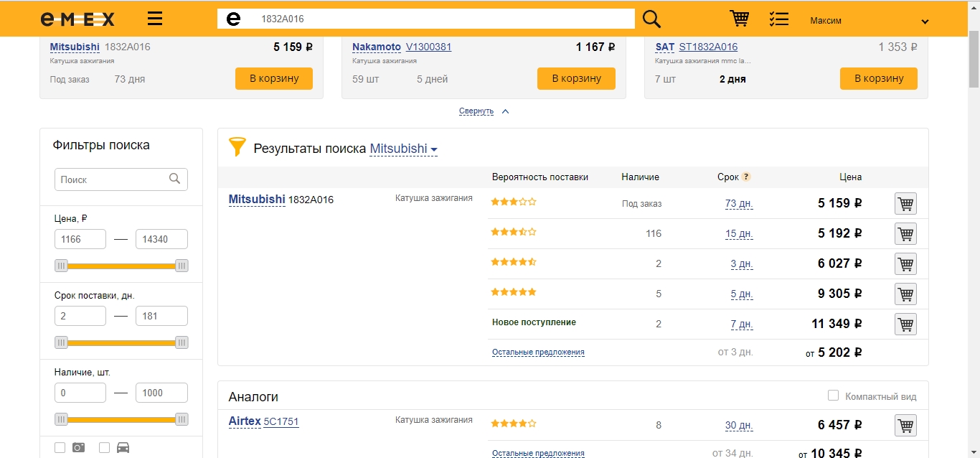Click the car filter icon
980x458 pixels.
(123, 447)
